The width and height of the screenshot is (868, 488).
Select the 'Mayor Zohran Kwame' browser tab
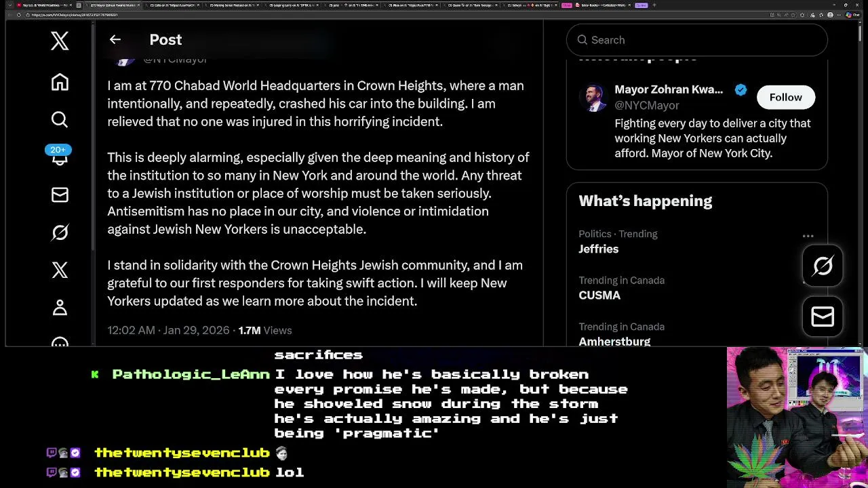112,5
